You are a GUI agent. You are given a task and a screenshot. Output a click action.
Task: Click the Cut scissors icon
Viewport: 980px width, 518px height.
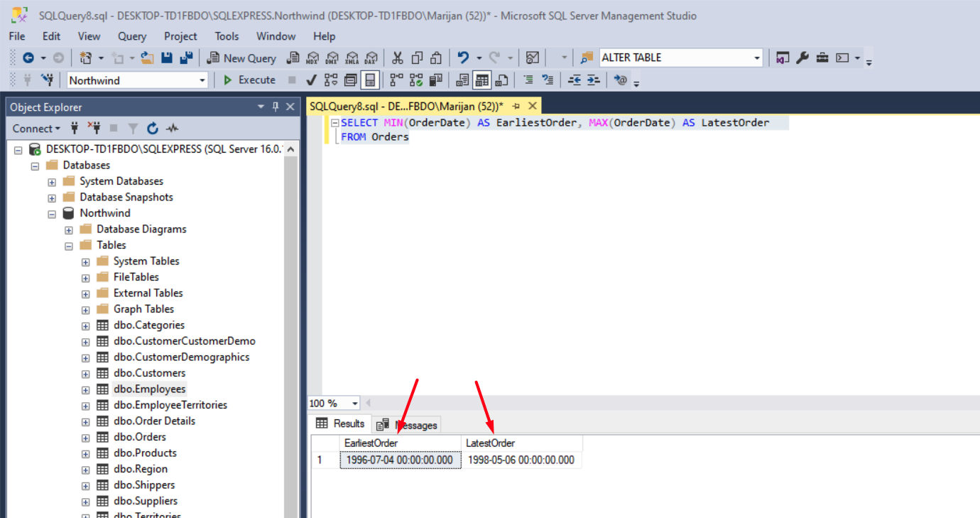point(398,58)
